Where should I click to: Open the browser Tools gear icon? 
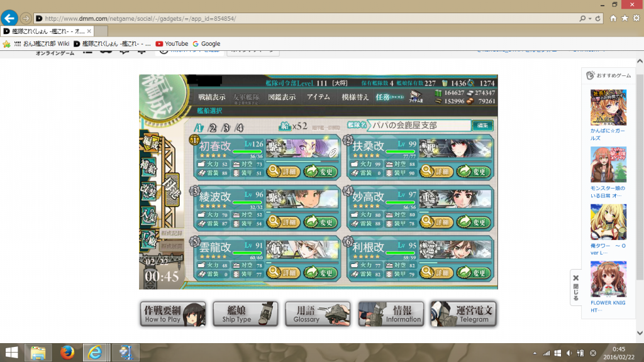tap(636, 18)
